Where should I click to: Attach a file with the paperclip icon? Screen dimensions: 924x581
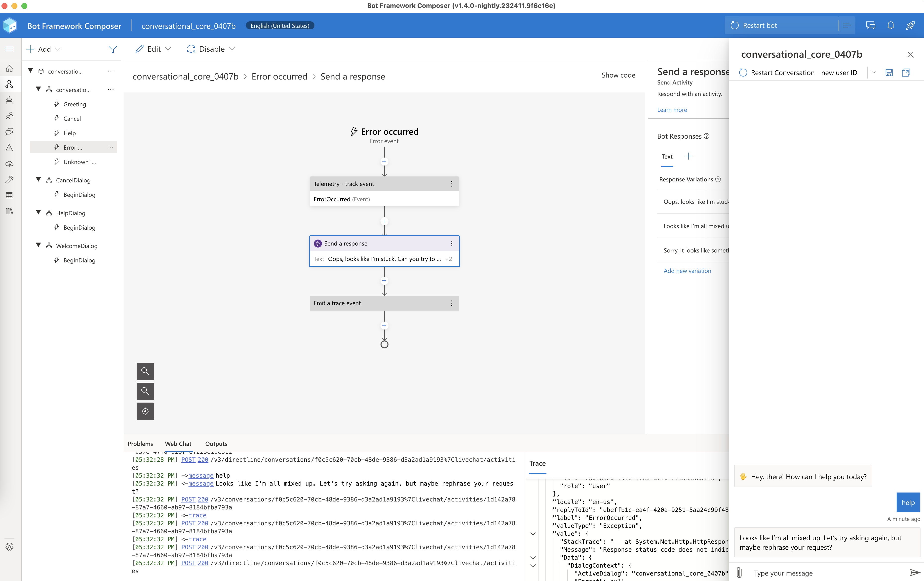(x=739, y=573)
